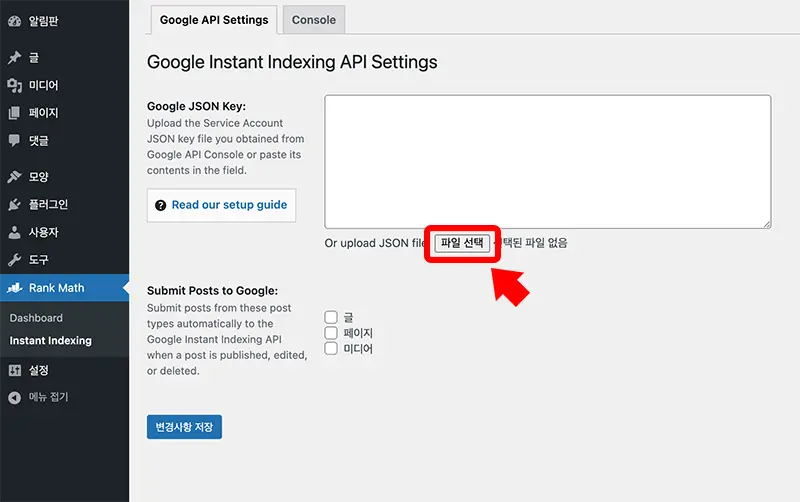Viewport: 800px width, 502px height.
Task: Open the 도구 menu item
Action: (64, 260)
